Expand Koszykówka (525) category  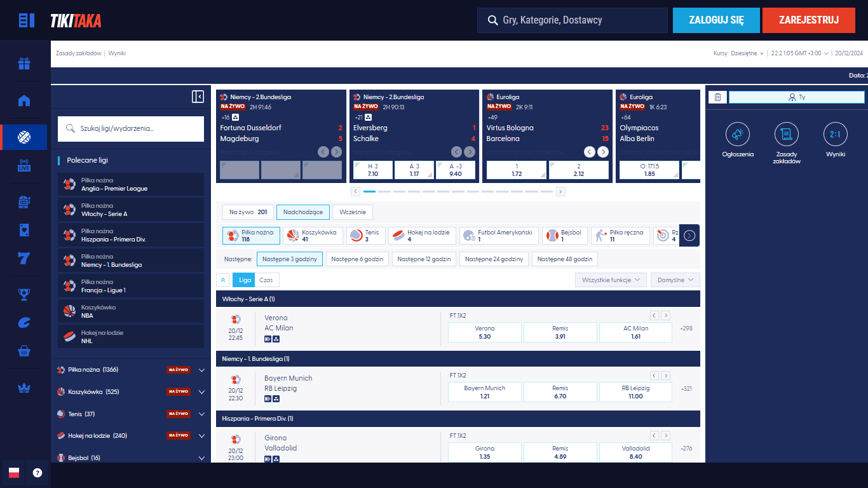131,392
